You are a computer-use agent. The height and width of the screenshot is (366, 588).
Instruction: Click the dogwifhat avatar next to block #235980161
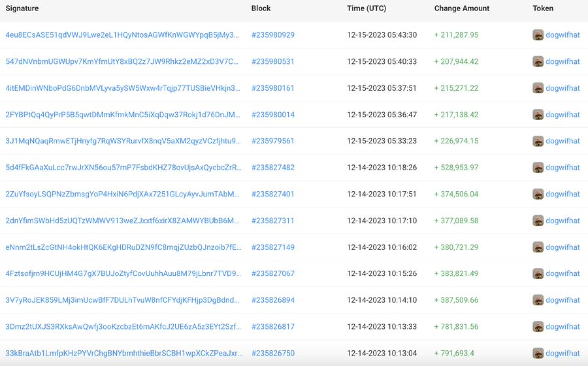click(539, 88)
